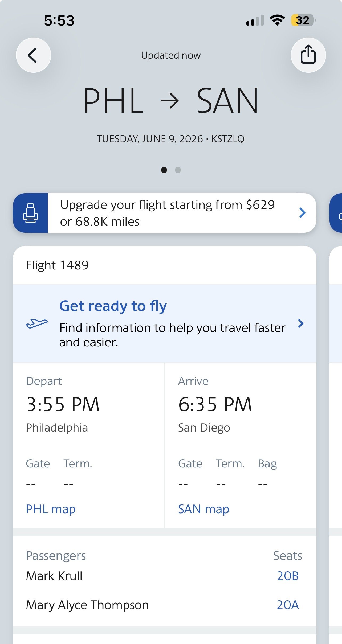The image size is (342, 644).
Task: Tap the Get ready to fly heading
Action: 113,306
